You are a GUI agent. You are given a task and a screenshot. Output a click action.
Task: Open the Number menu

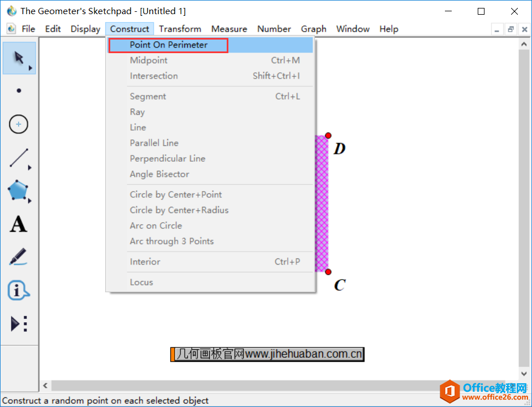pyautogui.click(x=274, y=29)
